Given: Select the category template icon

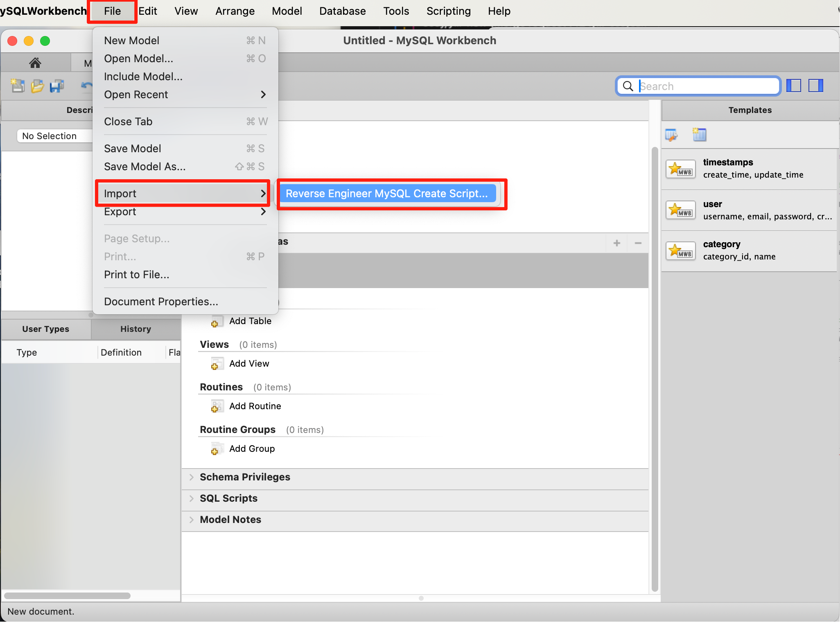Looking at the screenshot, I should pos(681,250).
